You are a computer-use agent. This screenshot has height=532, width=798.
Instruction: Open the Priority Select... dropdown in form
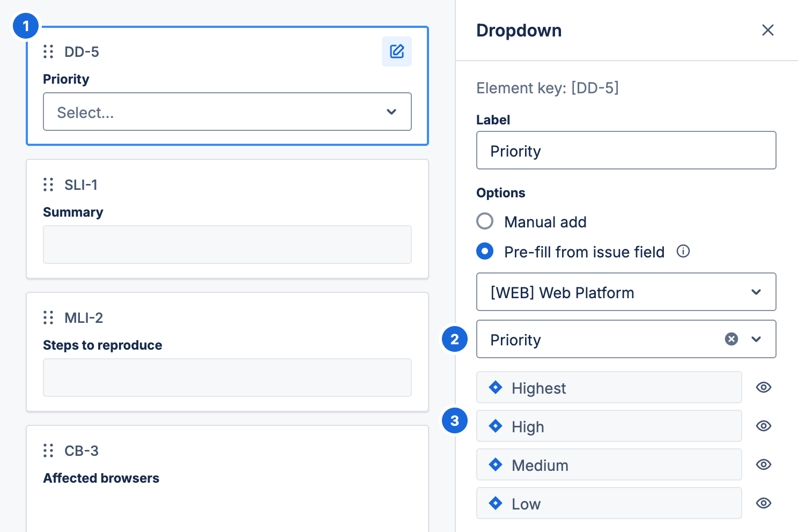tap(227, 112)
